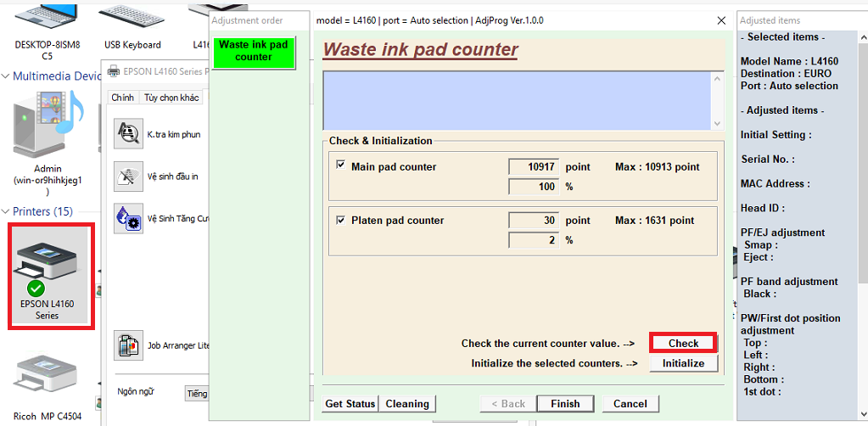The height and width of the screenshot is (426, 868).
Task: Click Serial No. entry in Adjusted items
Action: point(768,159)
